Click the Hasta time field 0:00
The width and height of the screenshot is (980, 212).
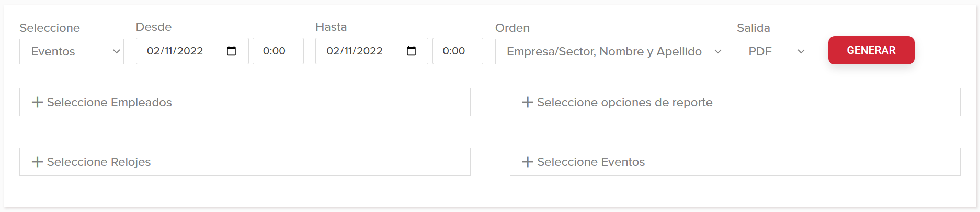(x=458, y=51)
